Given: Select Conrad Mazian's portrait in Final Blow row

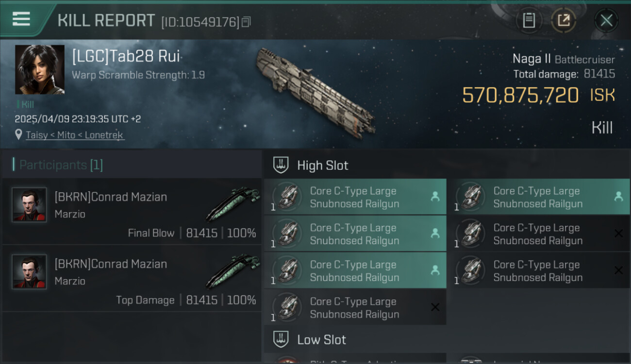Looking at the screenshot, I should coord(29,205).
